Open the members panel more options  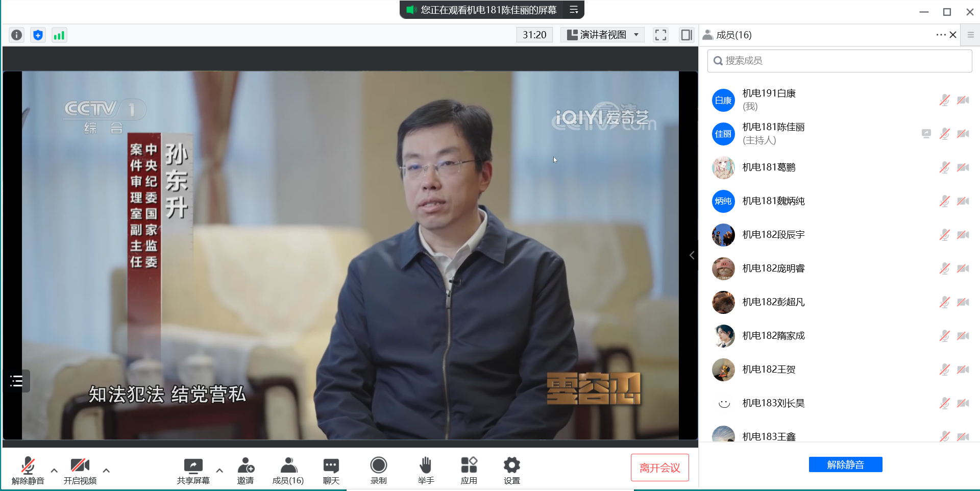pos(941,35)
